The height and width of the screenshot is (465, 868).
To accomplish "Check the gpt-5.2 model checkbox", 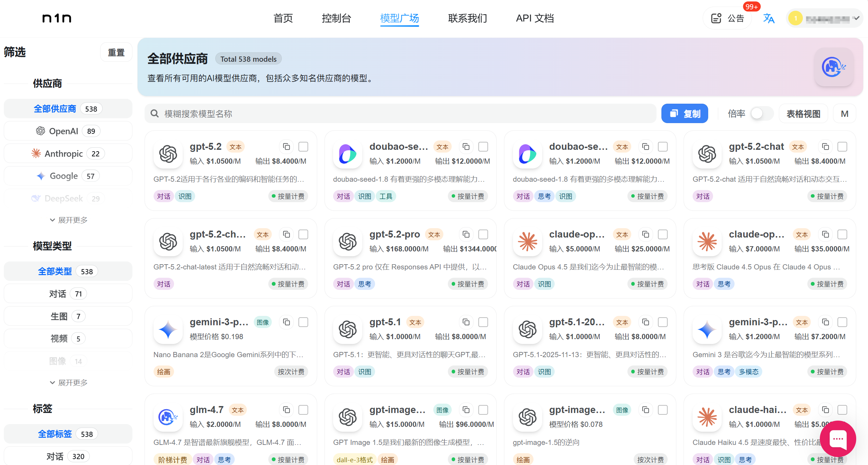I will [x=303, y=147].
